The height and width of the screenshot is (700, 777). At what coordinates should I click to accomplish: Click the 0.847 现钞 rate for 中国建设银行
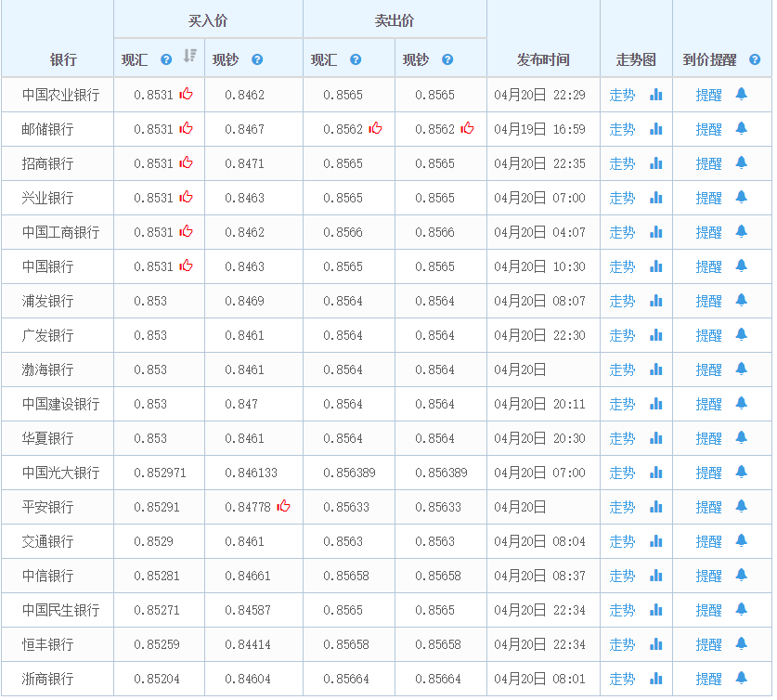click(241, 404)
